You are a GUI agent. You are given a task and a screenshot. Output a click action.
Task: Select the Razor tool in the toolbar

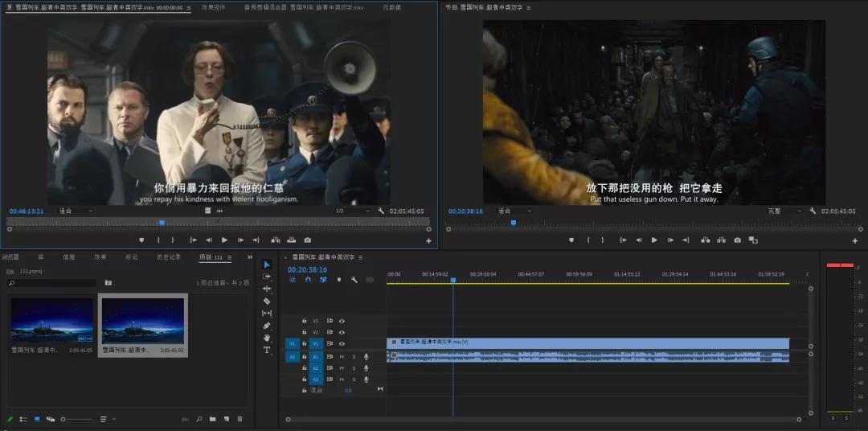tap(267, 301)
